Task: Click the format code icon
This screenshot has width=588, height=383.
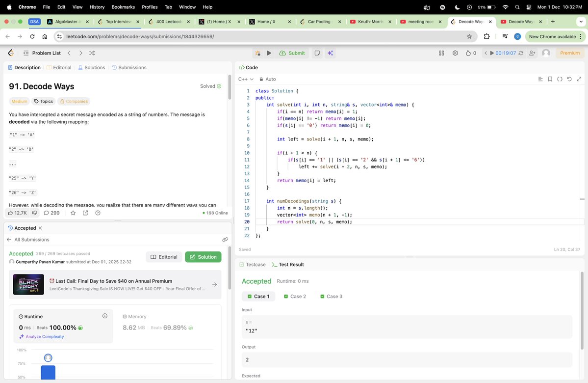Action: point(540,79)
